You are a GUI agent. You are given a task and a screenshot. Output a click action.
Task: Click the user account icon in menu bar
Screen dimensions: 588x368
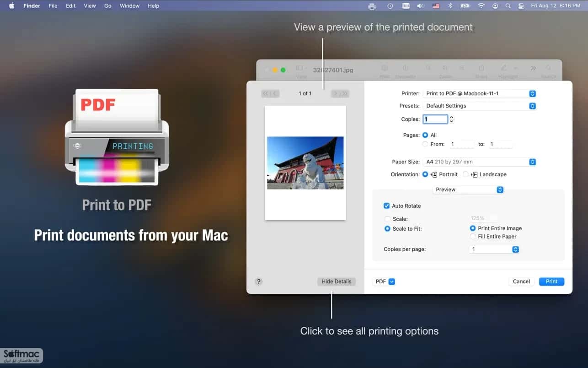coord(495,6)
